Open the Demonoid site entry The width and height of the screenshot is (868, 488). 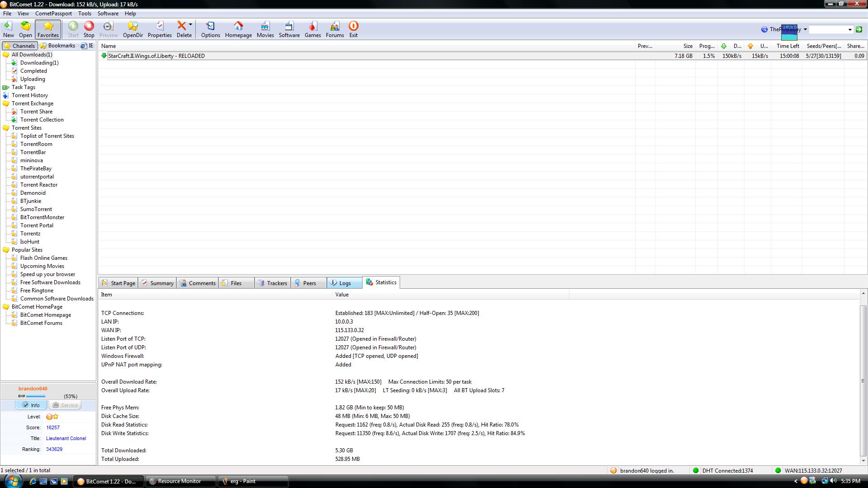click(33, 193)
